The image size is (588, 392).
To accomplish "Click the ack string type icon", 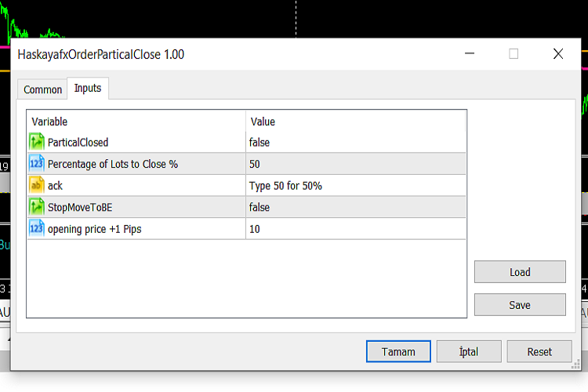I will [x=36, y=185].
